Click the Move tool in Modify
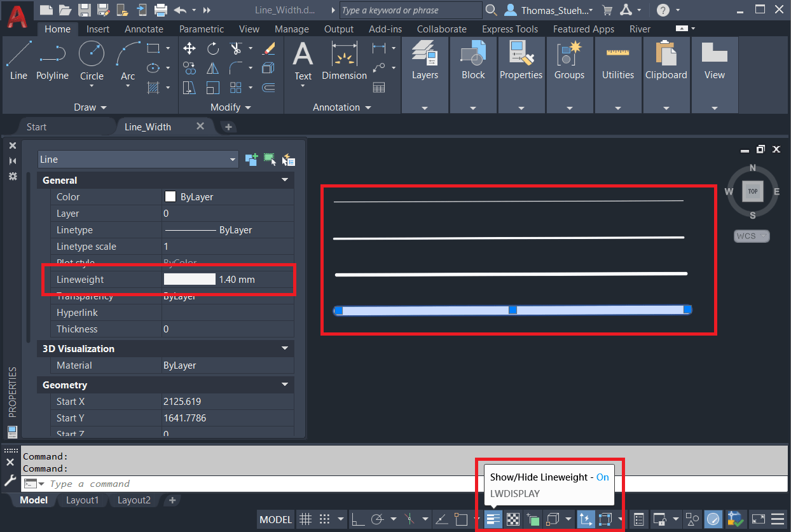The width and height of the screenshot is (791, 532). coord(189,48)
